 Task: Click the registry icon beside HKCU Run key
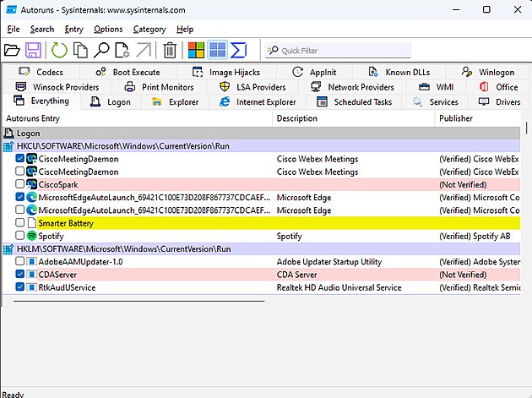[x=8, y=146]
